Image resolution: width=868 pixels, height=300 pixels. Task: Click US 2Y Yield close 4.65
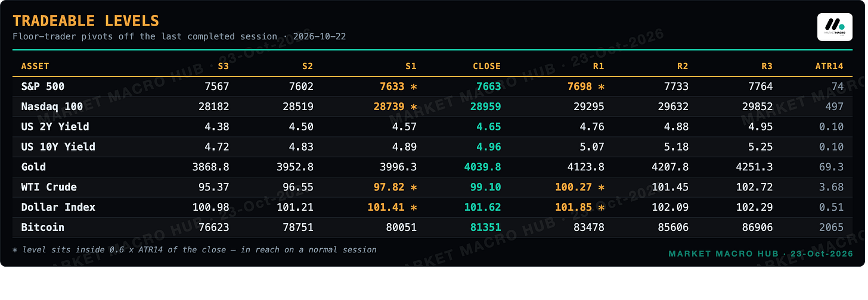[x=488, y=127]
